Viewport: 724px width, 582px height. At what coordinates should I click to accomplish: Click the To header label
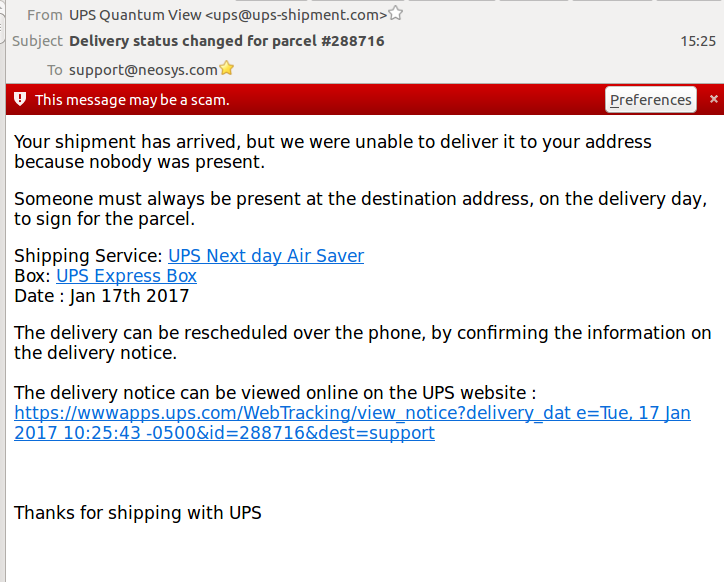(54, 70)
